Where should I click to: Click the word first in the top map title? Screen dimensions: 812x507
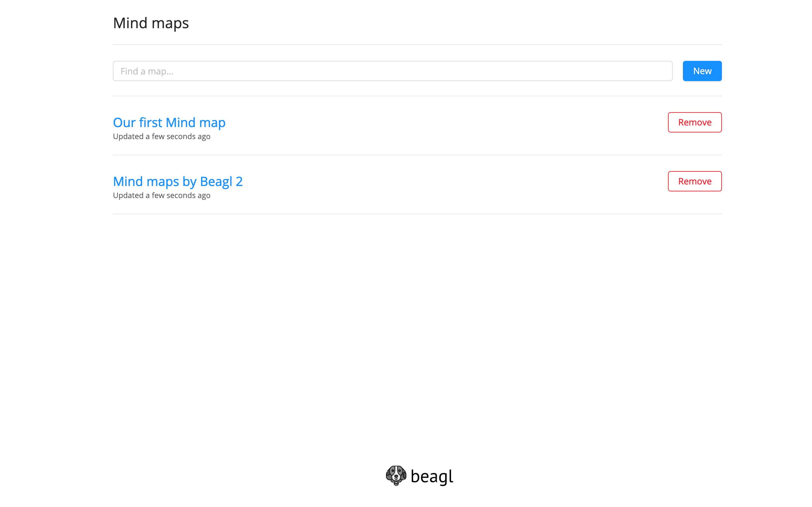coord(150,122)
